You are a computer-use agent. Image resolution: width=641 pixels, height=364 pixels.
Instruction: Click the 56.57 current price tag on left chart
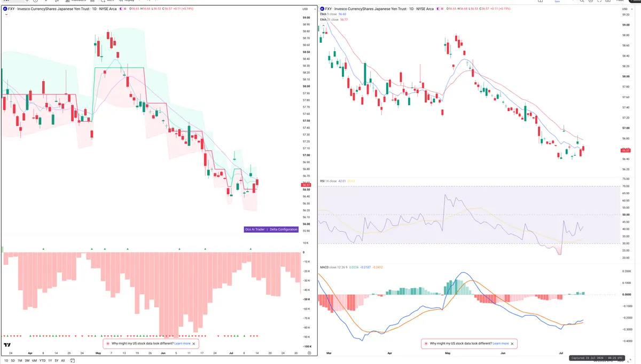click(306, 185)
